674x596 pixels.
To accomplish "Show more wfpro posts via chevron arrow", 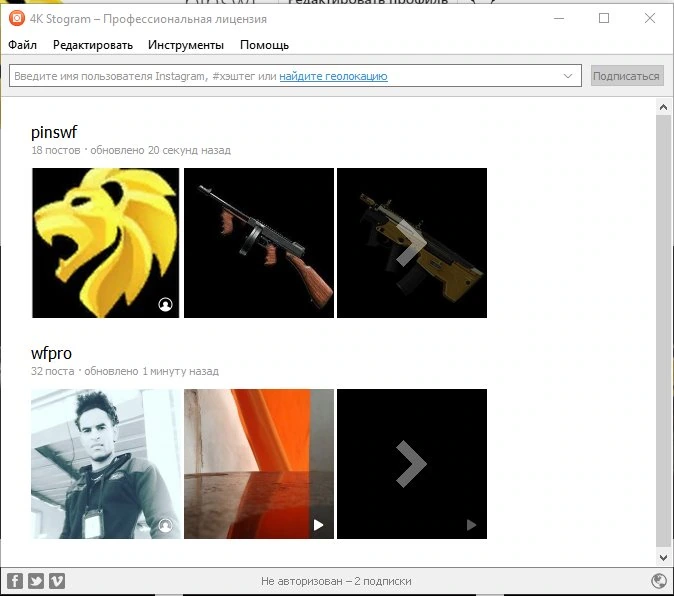I will (412, 464).
